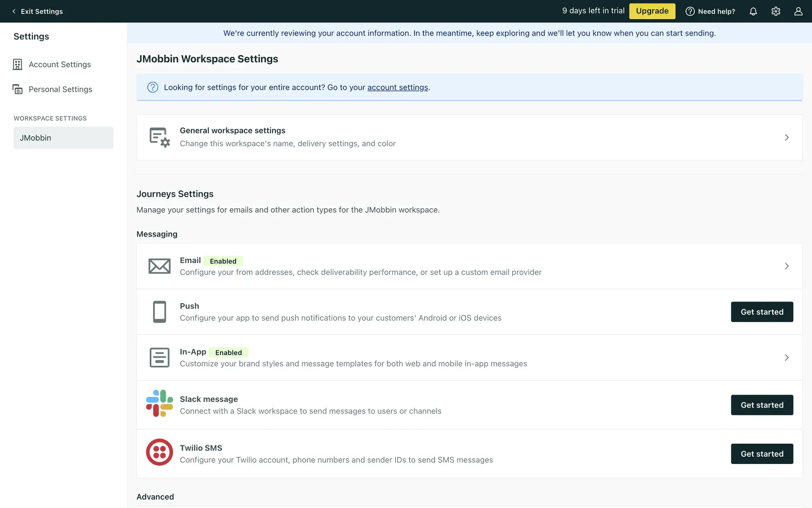Click the Email envelope icon
The image size is (812, 508).
pos(159,266)
